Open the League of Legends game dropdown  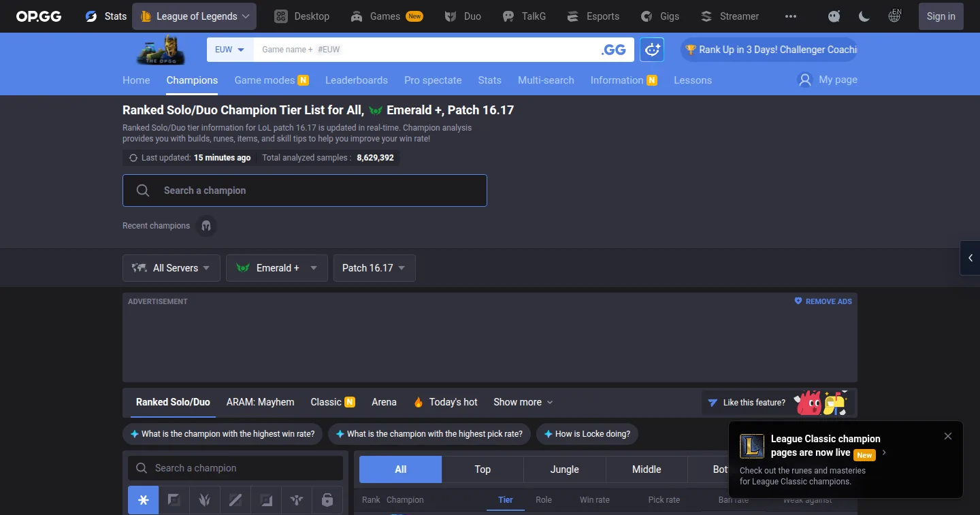tap(195, 16)
